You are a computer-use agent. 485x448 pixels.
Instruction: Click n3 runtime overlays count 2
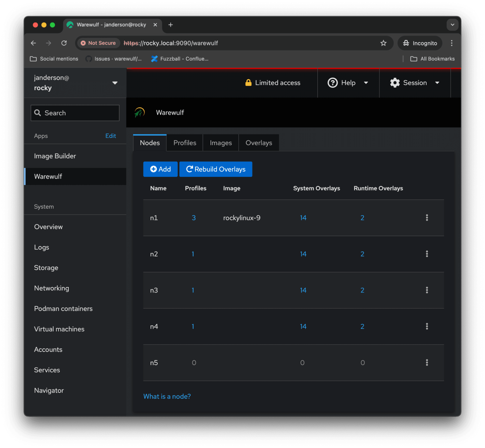tap(362, 290)
